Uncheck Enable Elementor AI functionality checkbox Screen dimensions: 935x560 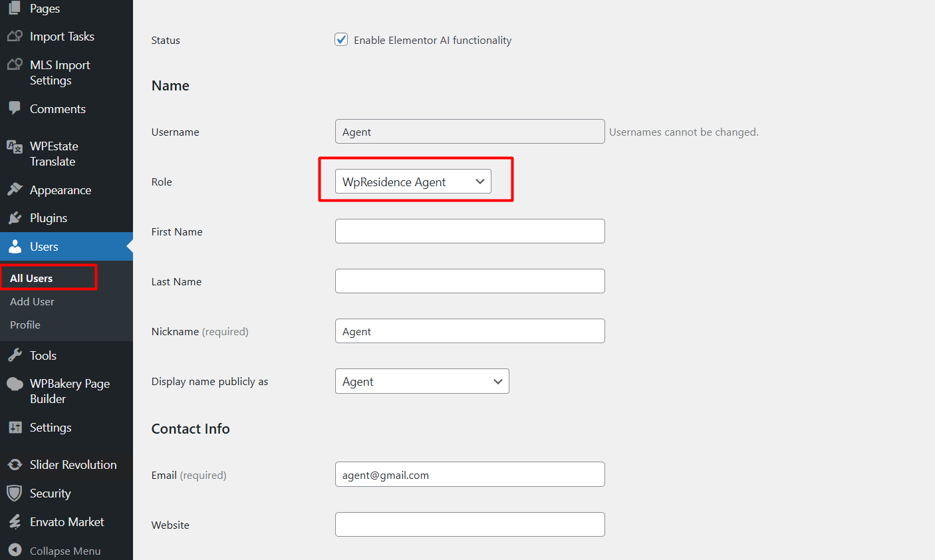[341, 39]
